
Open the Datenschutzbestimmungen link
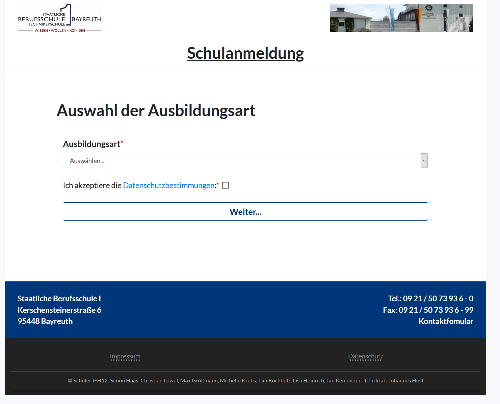169,185
